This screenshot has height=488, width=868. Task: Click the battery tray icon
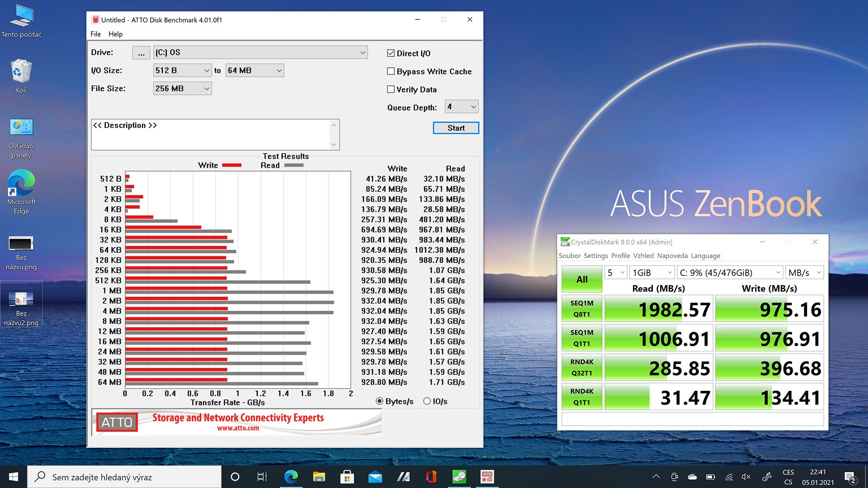click(710, 477)
